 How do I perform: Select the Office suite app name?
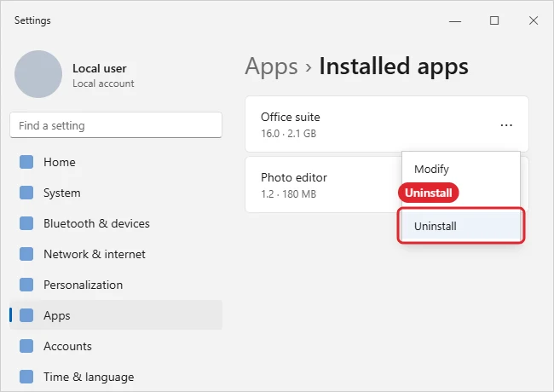click(x=291, y=117)
